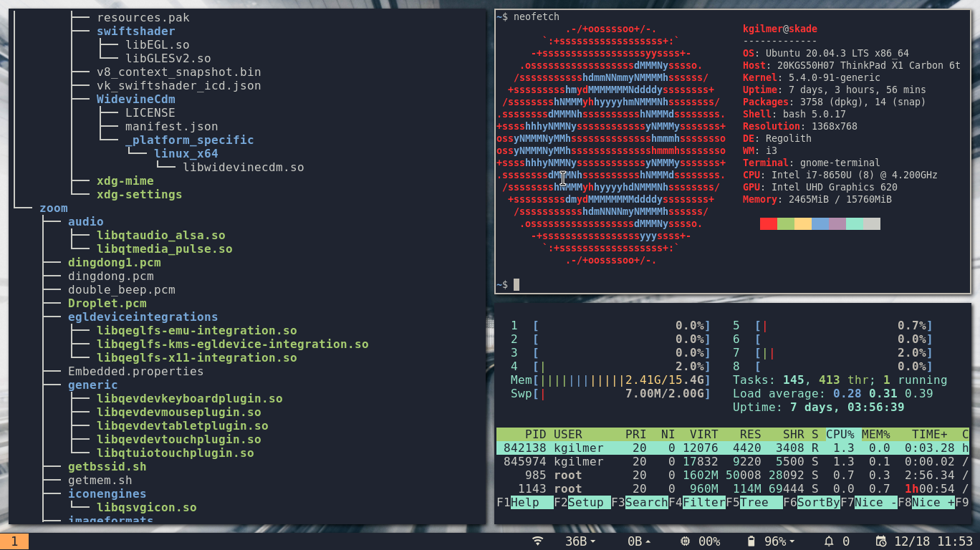The height and width of the screenshot is (550, 980).
Task: Click the teal color block in neofetch
Action: click(855, 224)
